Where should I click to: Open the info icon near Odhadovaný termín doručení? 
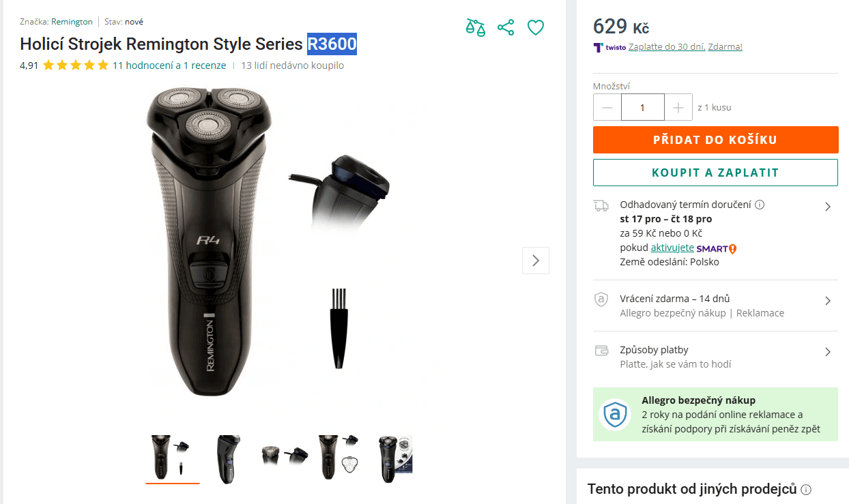[760, 204]
